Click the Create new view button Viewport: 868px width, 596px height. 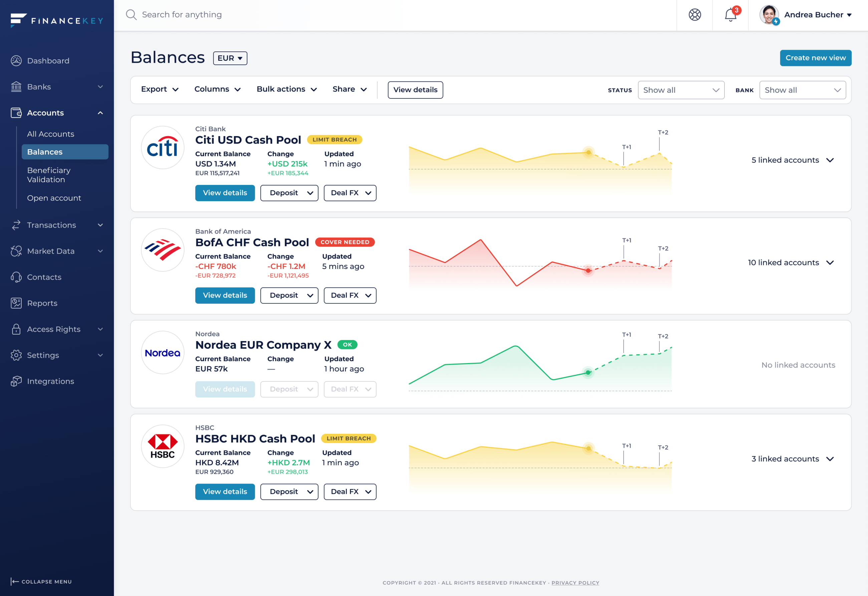tap(815, 58)
